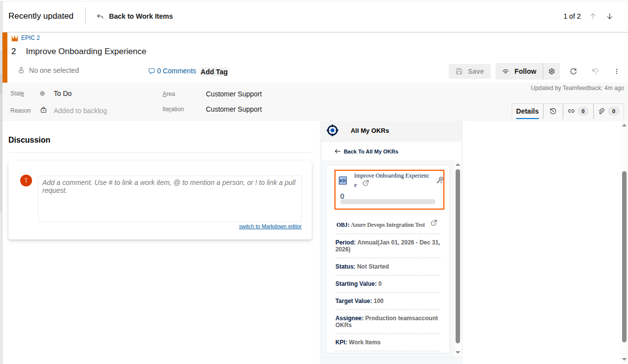Click the Discussion heading

click(x=30, y=140)
